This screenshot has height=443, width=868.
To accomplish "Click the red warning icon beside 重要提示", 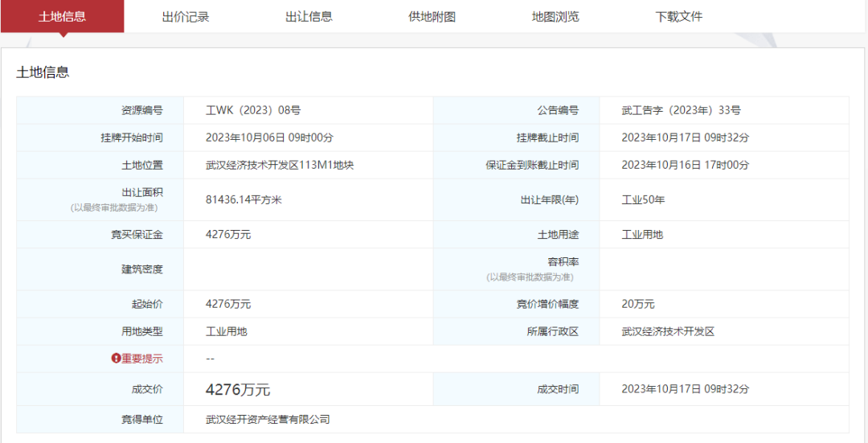I will [x=116, y=359].
